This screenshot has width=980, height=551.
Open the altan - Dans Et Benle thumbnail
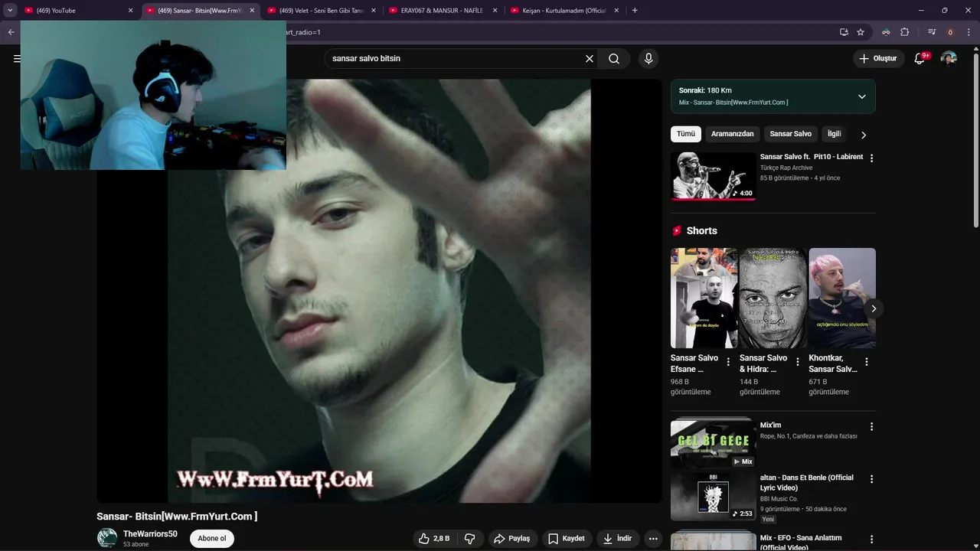point(714,497)
